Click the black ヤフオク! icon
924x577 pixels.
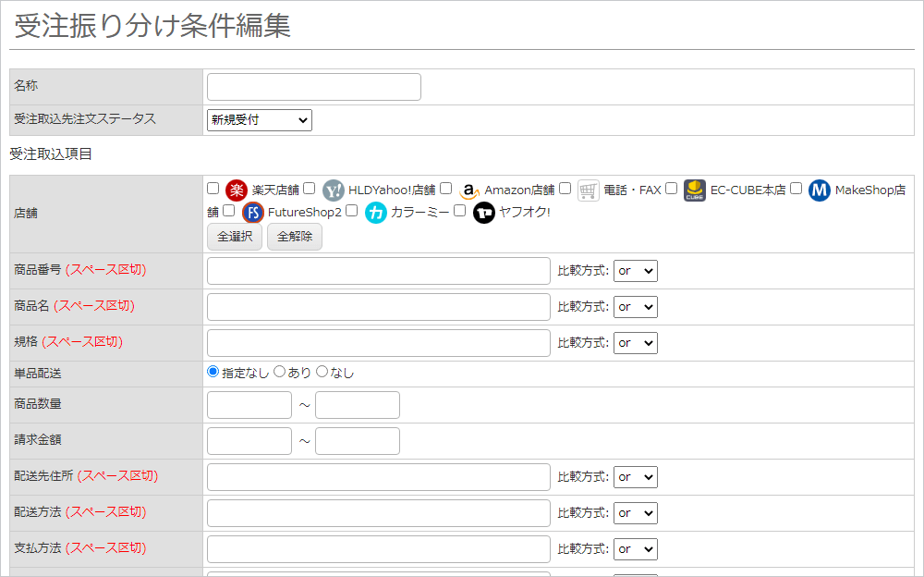pyautogui.click(x=484, y=213)
